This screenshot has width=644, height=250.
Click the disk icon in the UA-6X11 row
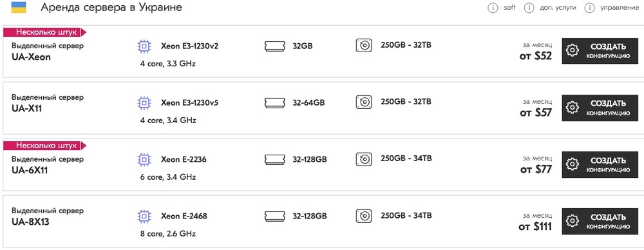[x=363, y=159]
